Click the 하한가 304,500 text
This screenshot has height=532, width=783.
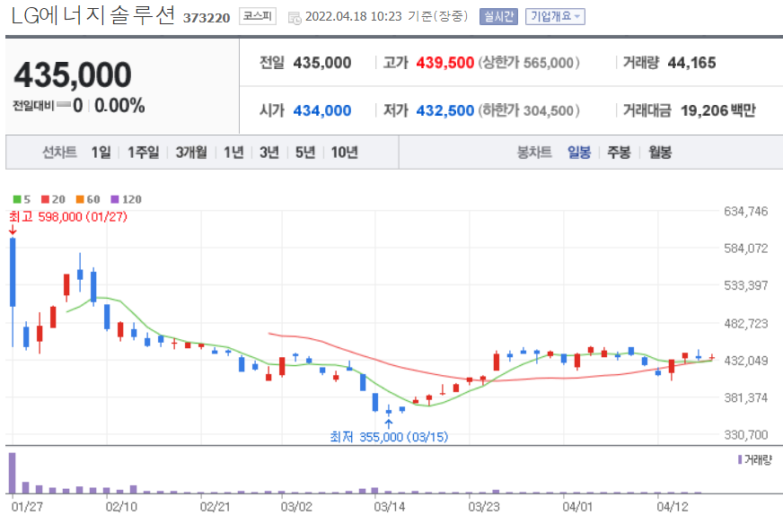(529, 110)
